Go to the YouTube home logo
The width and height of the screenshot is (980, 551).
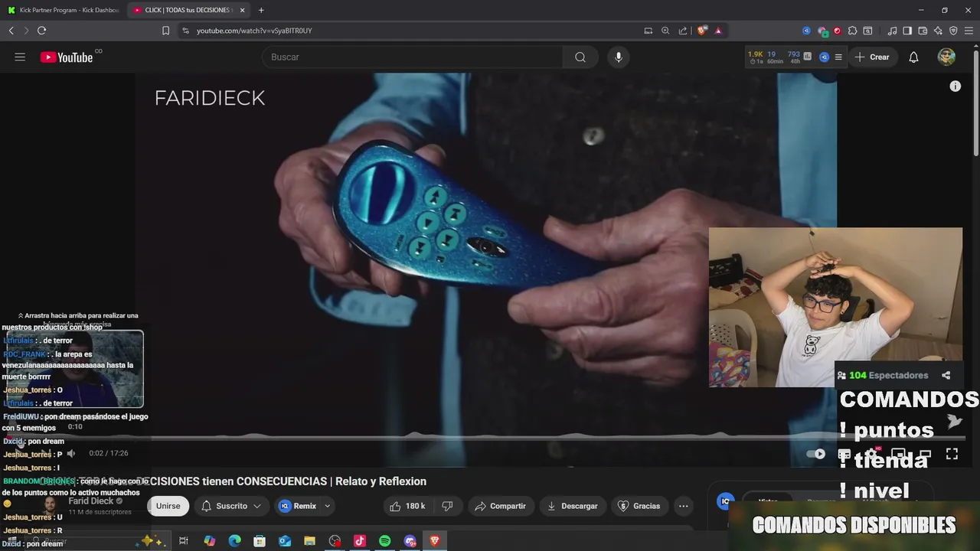tap(67, 57)
